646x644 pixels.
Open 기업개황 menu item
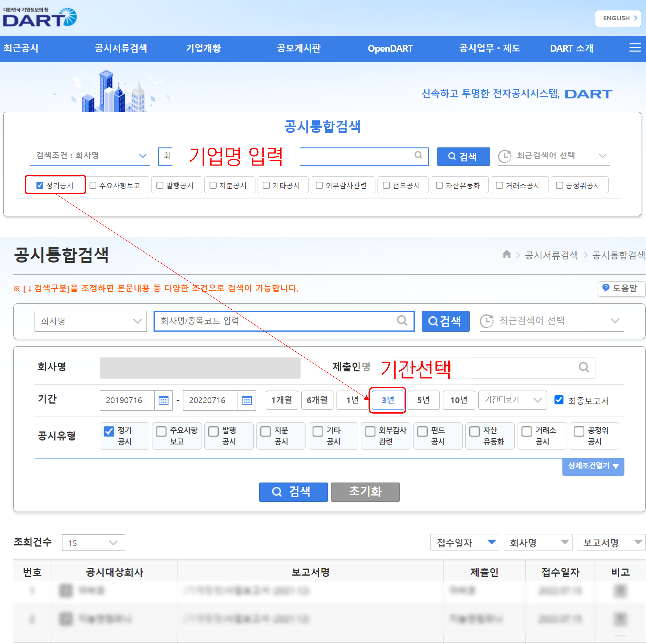click(203, 48)
